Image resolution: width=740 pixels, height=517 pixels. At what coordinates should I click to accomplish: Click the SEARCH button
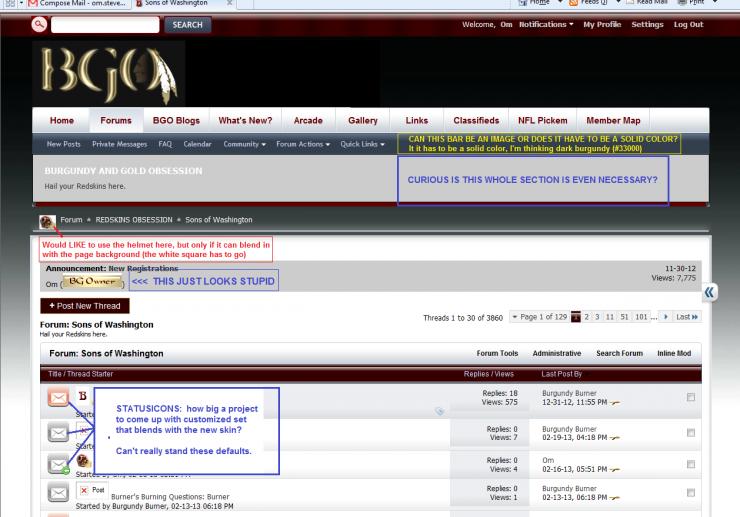(187, 25)
